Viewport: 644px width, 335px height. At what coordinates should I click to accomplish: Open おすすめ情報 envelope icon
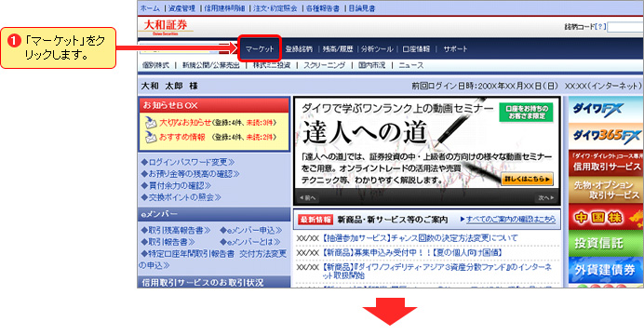tap(151, 137)
